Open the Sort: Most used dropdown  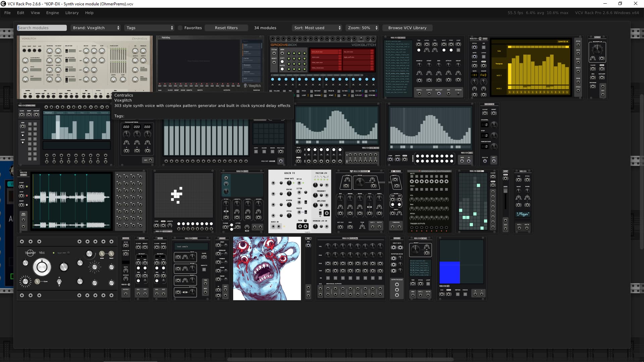[x=317, y=28]
